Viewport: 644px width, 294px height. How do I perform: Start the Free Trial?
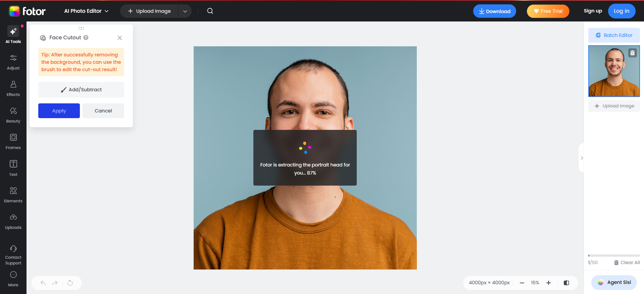(x=548, y=11)
